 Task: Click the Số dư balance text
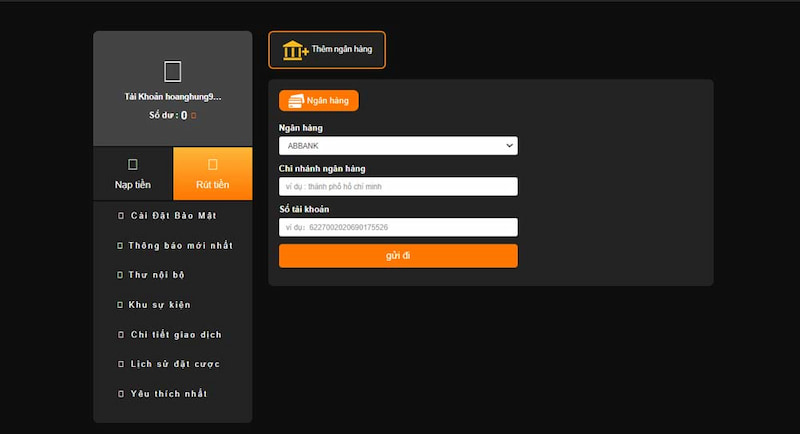click(x=167, y=116)
